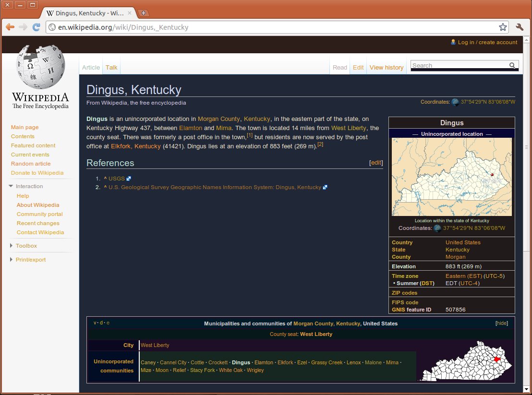Click the external link icon next to USGS
This screenshot has height=395, width=532.
(129, 179)
